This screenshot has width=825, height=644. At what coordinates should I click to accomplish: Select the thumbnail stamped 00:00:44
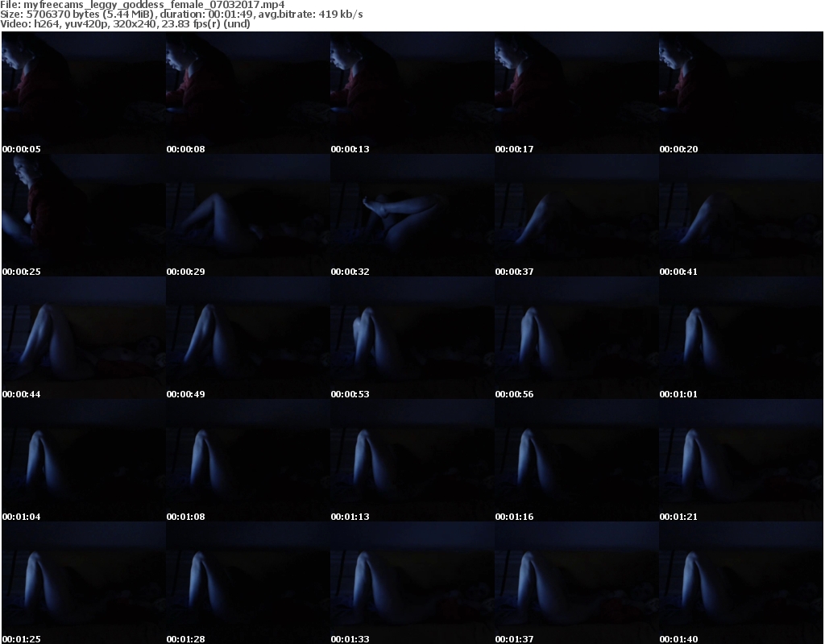84,338
